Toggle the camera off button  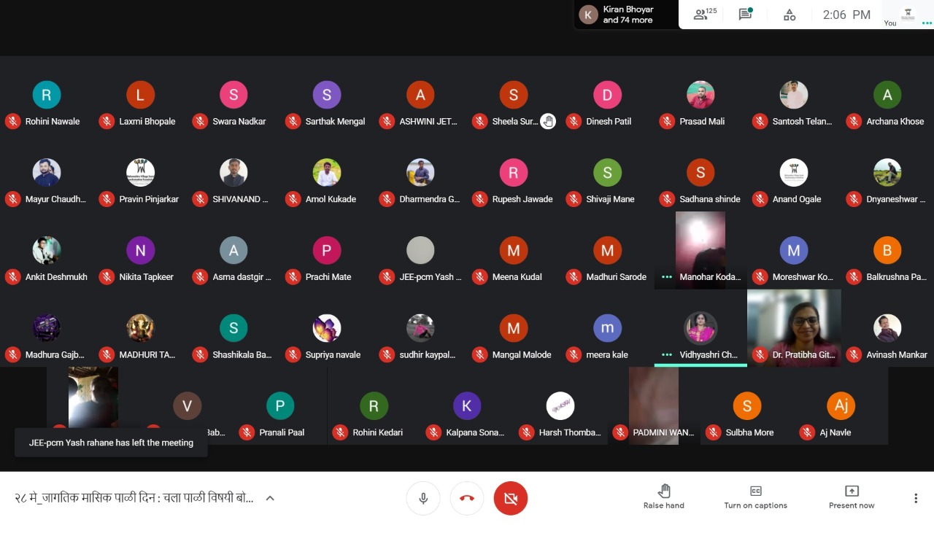pos(510,499)
